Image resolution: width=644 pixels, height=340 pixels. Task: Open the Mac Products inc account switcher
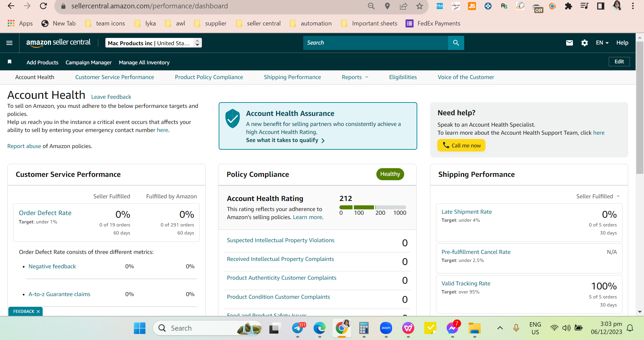(154, 43)
